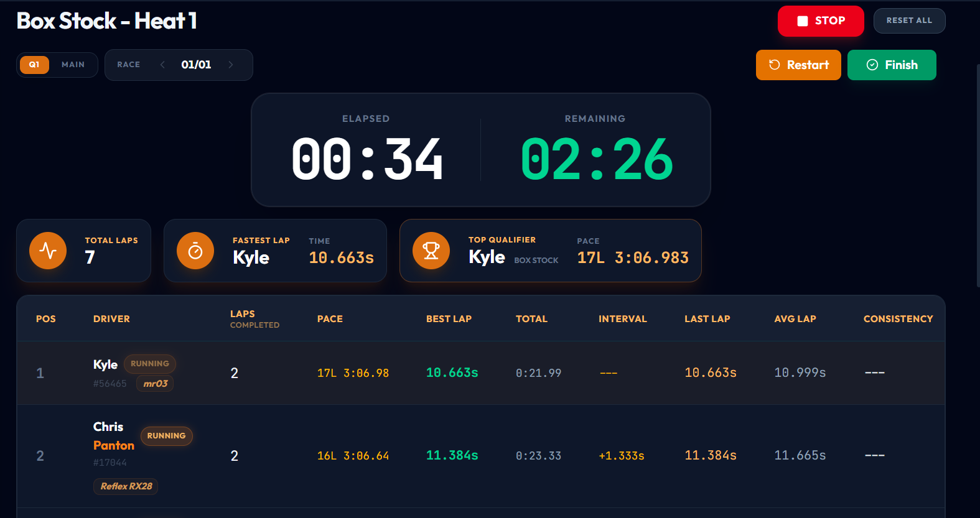Click the RACE label

click(129, 65)
